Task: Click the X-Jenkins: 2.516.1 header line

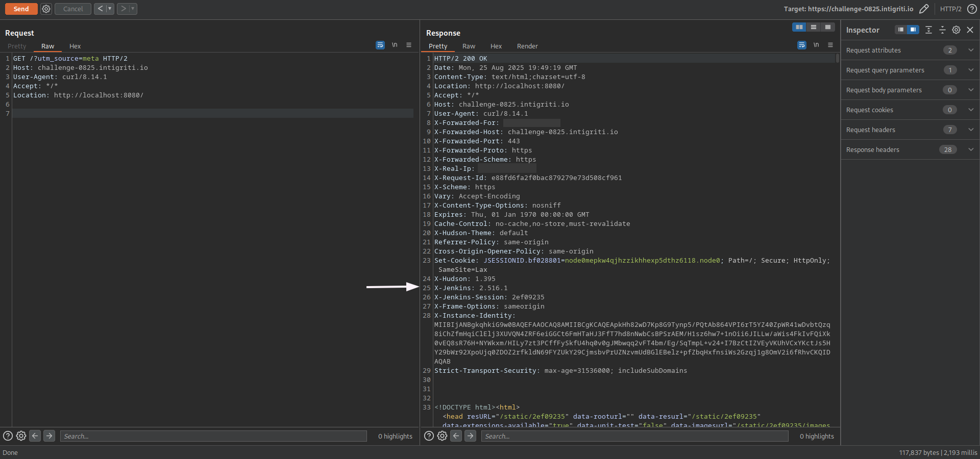Action: [471, 288]
